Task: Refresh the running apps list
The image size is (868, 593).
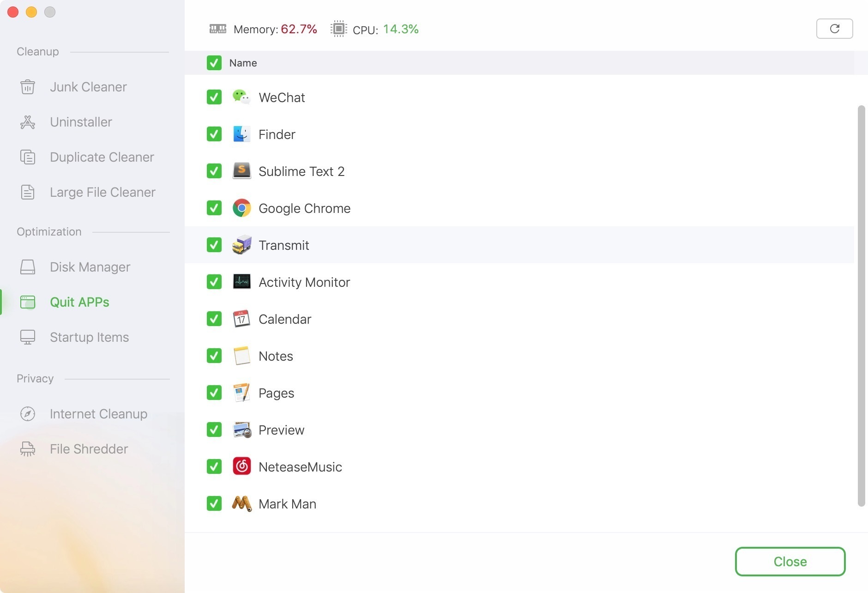Action: pos(834,29)
